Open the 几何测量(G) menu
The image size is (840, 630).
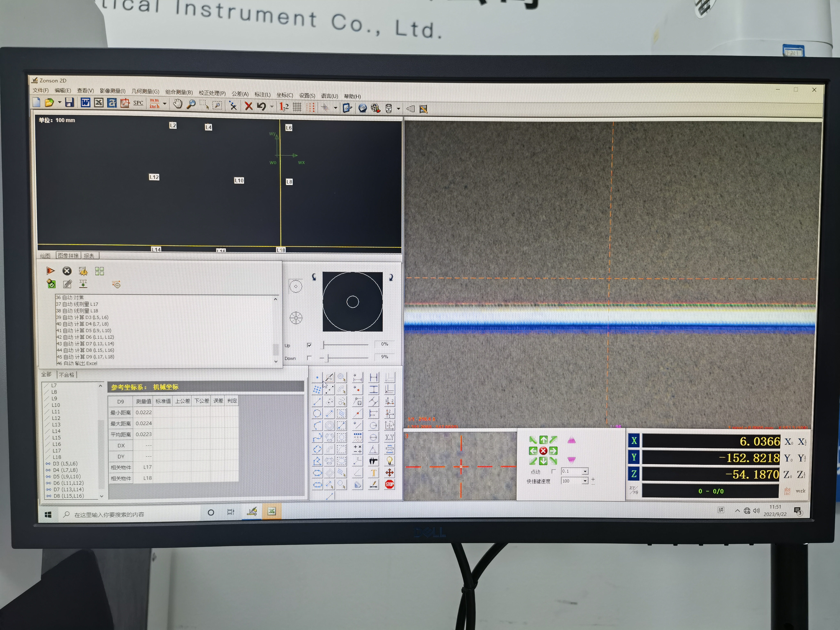point(145,91)
